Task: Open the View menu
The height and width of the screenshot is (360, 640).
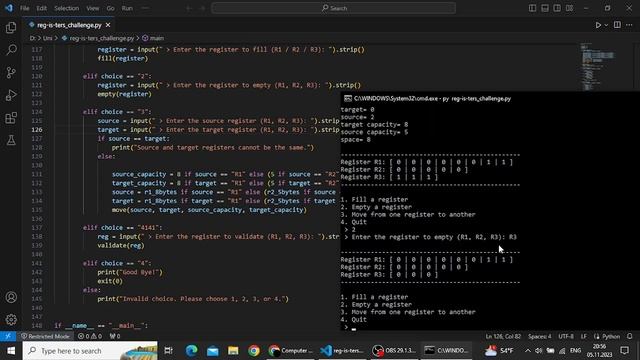Action: click(93, 8)
